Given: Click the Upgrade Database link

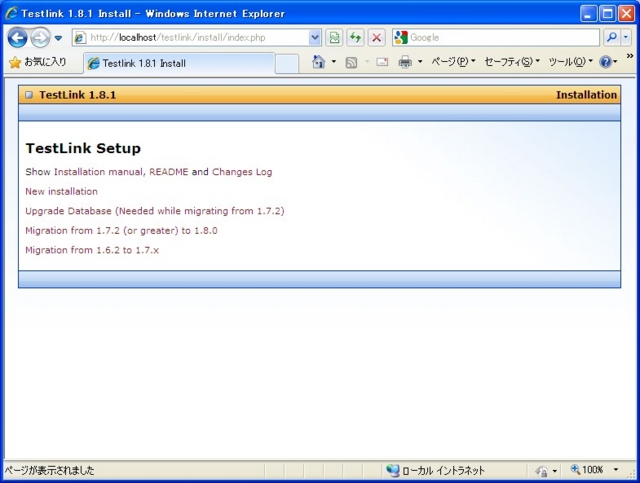Looking at the screenshot, I should coord(155,211).
